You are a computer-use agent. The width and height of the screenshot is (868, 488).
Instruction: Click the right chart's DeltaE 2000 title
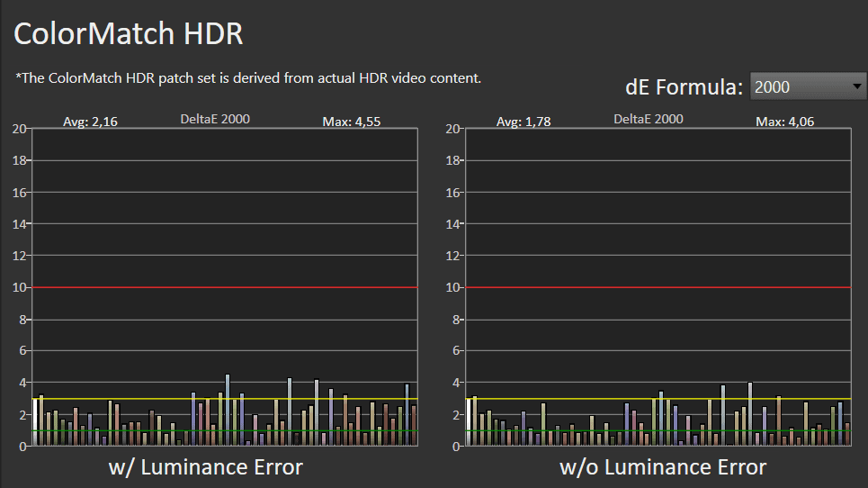649,119
